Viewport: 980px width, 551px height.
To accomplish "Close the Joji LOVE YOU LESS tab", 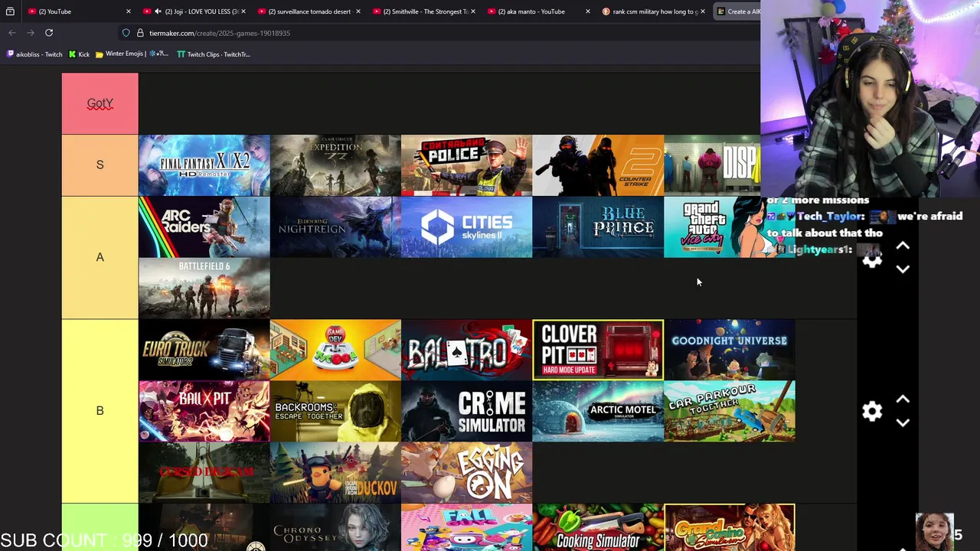I will (x=243, y=11).
